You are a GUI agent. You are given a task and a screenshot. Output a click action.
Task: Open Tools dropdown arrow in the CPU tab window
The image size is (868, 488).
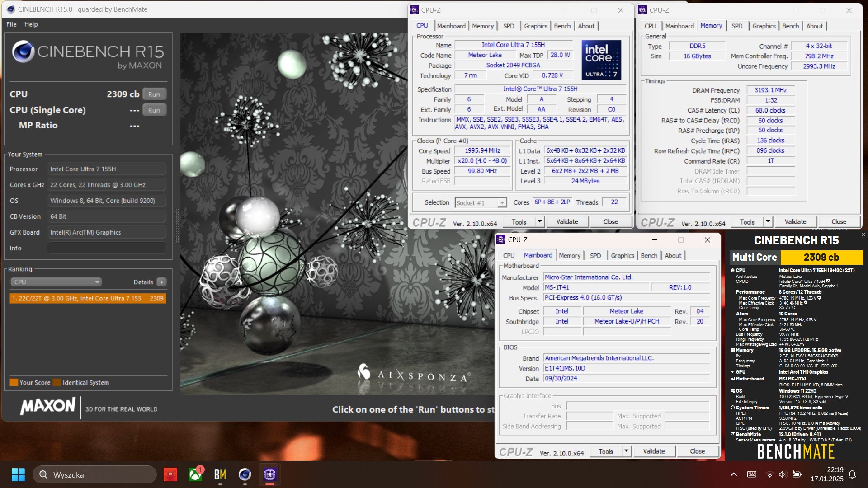tap(539, 221)
